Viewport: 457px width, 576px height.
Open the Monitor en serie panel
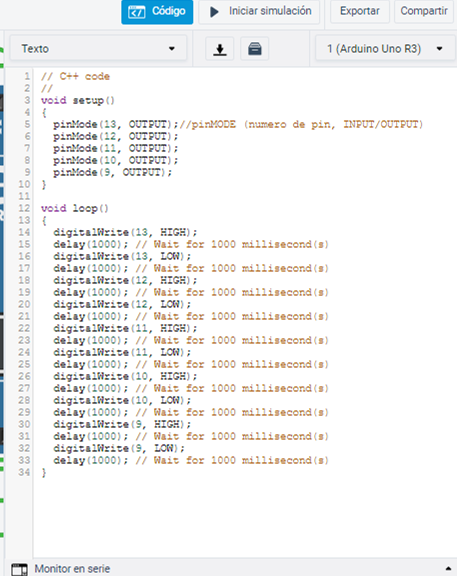tap(72, 569)
